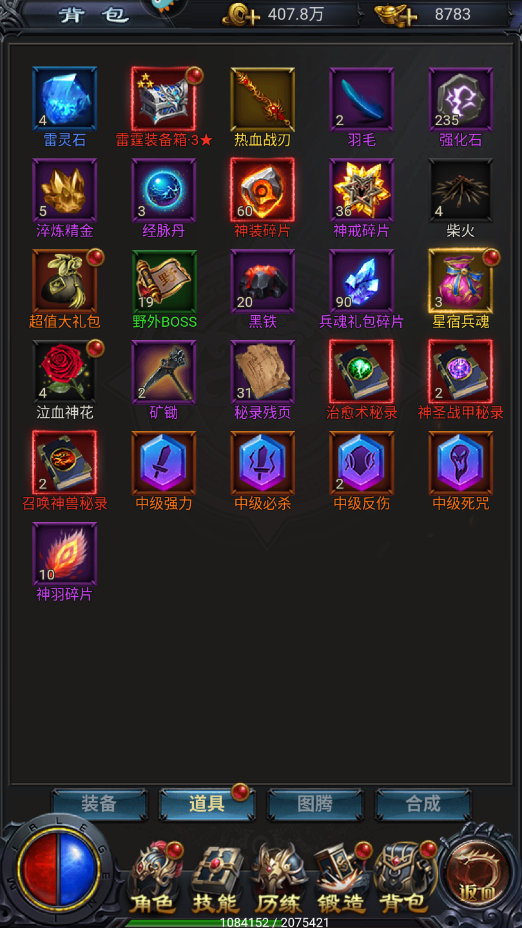Open the 合成 tab

pos(424,804)
